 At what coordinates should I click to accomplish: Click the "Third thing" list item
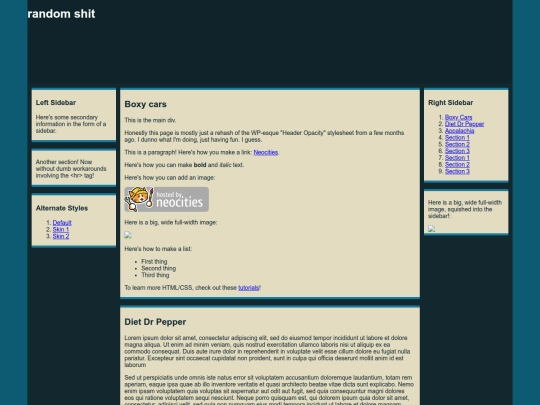coord(155,275)
